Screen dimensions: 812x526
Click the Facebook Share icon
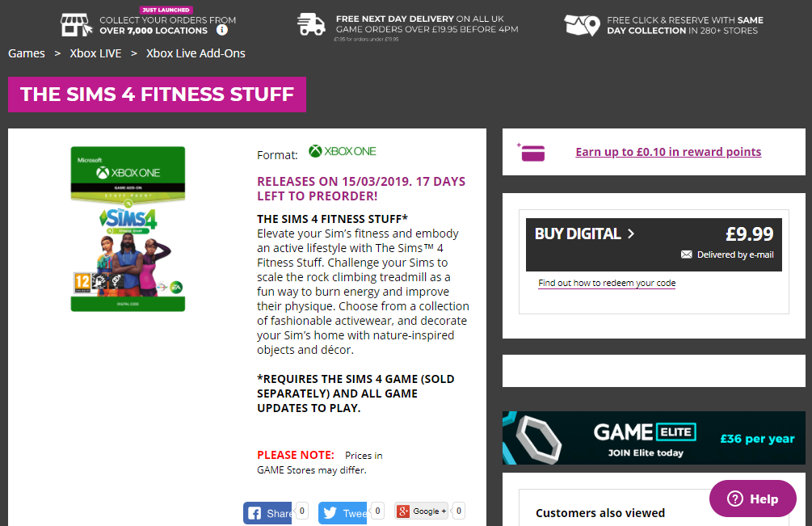point(255,513)
